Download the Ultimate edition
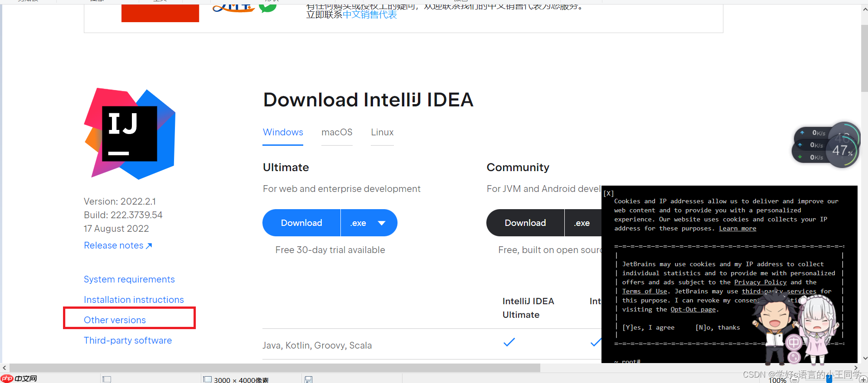Screen dimensions: 868x383 coord(301,223)
